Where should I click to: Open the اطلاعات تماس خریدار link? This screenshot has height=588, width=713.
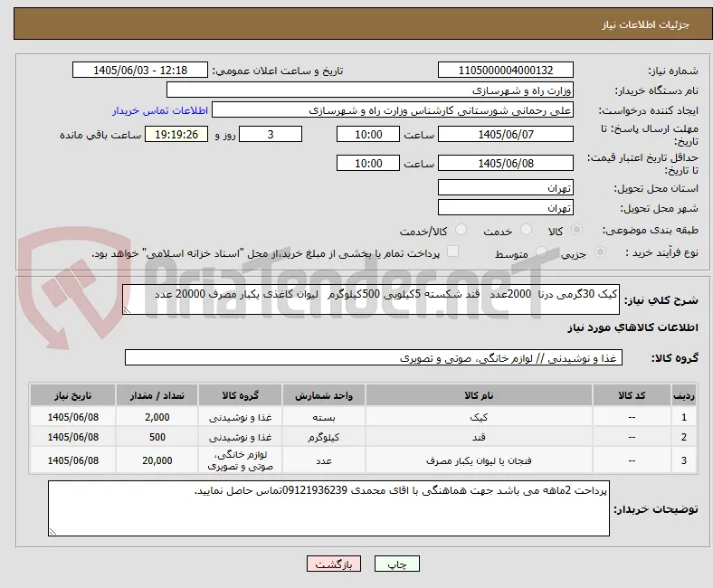tap(160, 110)
